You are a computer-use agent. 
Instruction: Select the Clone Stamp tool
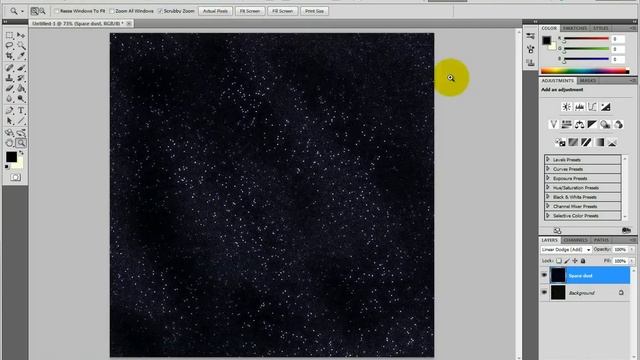tap(9, 78)
